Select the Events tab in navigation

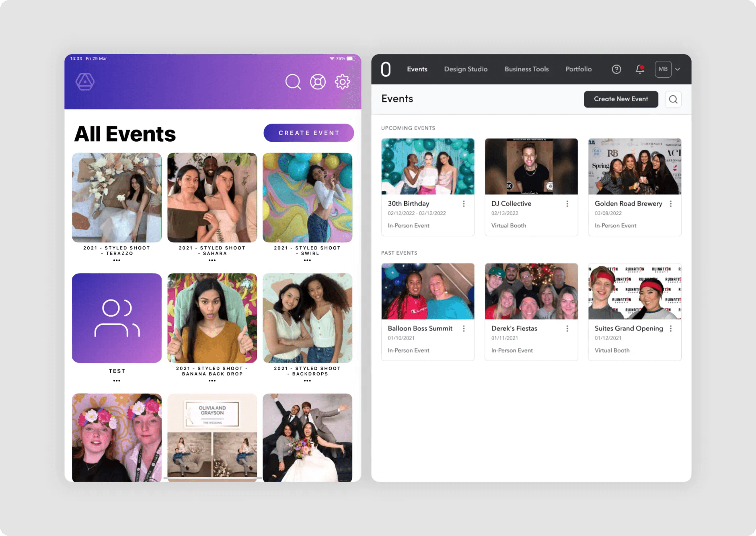(x=417, y=69)
